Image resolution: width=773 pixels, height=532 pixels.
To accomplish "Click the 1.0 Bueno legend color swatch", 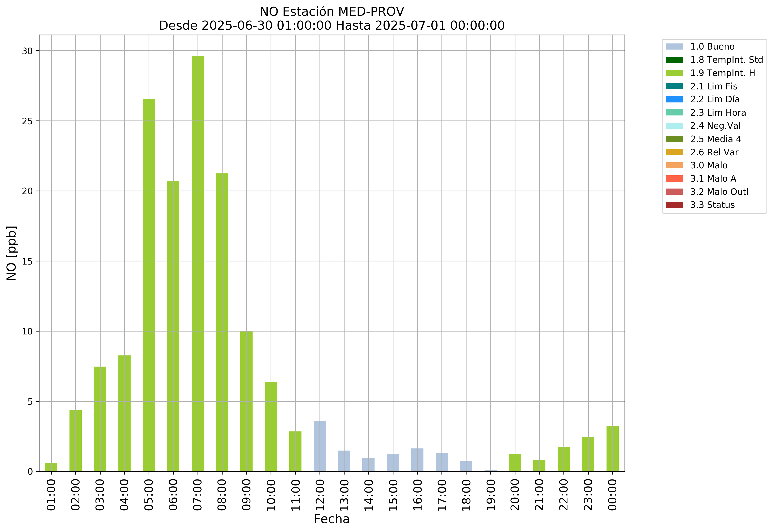I will [x=674, y=47].
